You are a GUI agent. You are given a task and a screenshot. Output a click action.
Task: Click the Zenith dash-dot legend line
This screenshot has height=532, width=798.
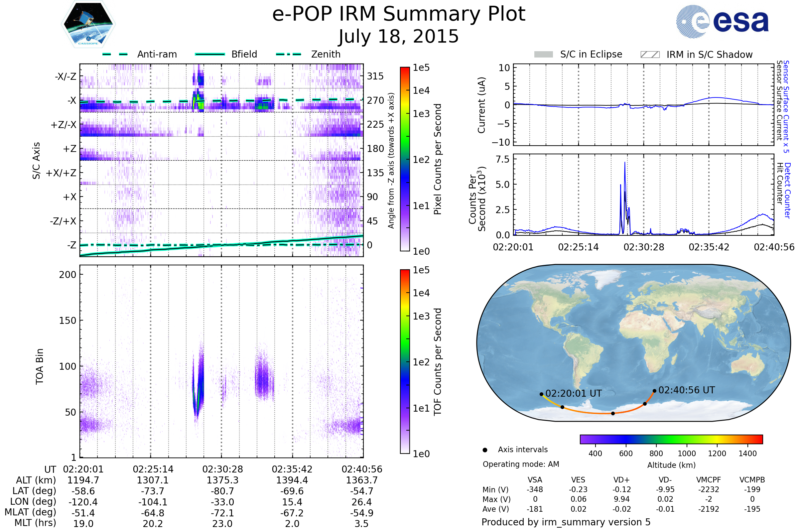[288, 54]
